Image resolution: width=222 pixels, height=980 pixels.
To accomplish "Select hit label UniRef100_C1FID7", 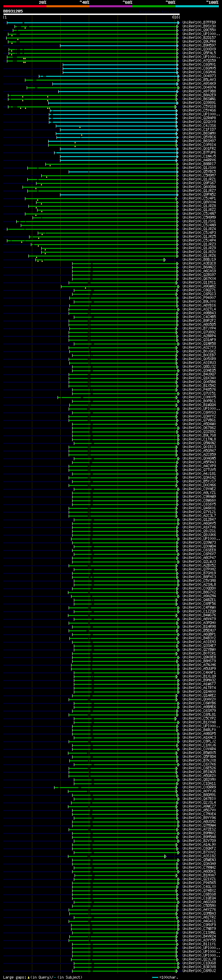I will pos(199,129).
